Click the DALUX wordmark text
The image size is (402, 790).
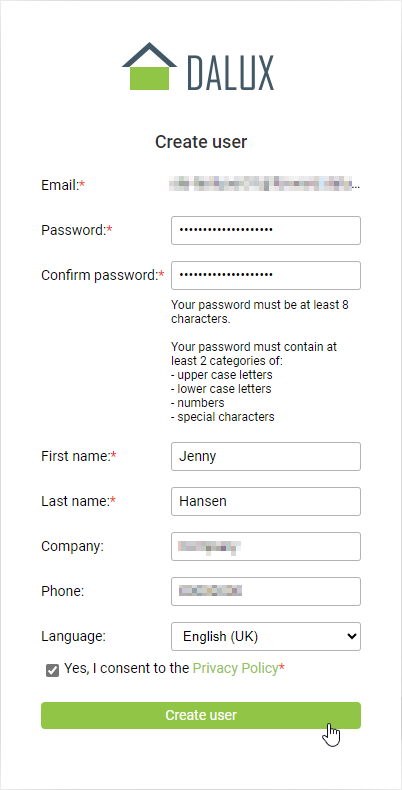[231, 73]
